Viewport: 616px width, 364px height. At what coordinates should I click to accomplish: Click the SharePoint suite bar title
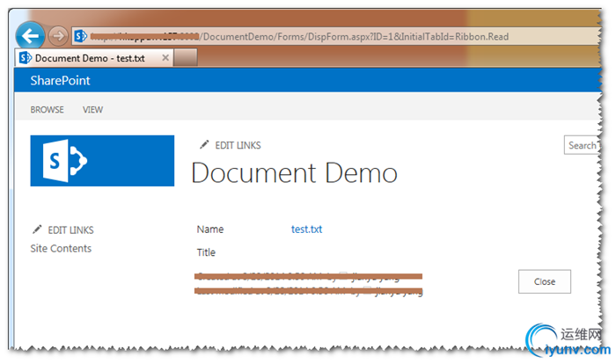(x=60, y=81)
